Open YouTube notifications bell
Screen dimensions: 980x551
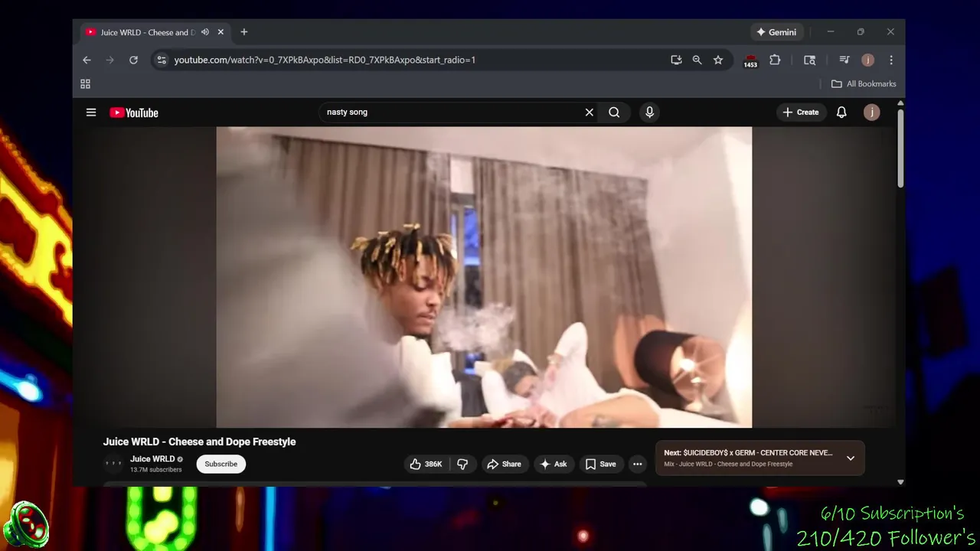click(x=841, y=112)
